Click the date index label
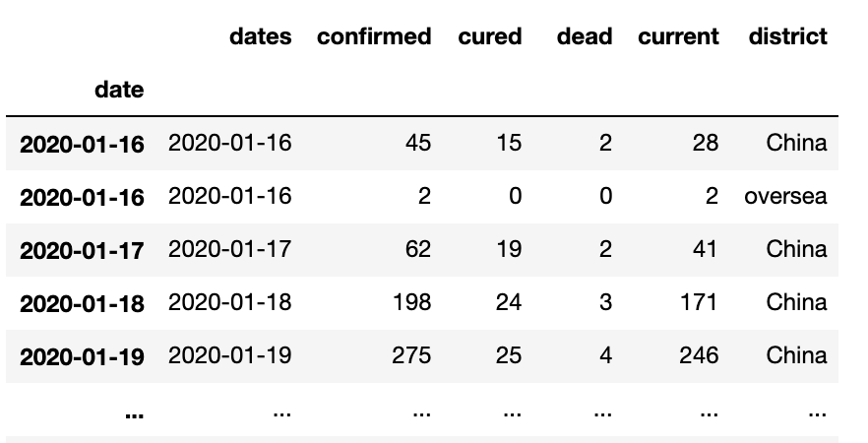 pyautogui.click(x=119, y=90)
